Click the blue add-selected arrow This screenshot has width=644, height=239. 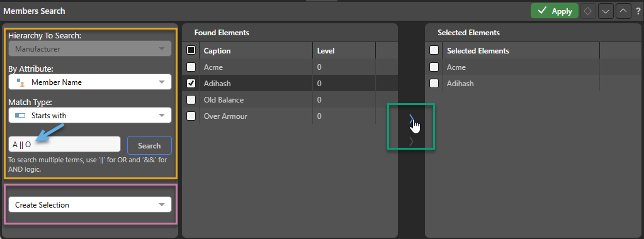(x=411, y=119)
